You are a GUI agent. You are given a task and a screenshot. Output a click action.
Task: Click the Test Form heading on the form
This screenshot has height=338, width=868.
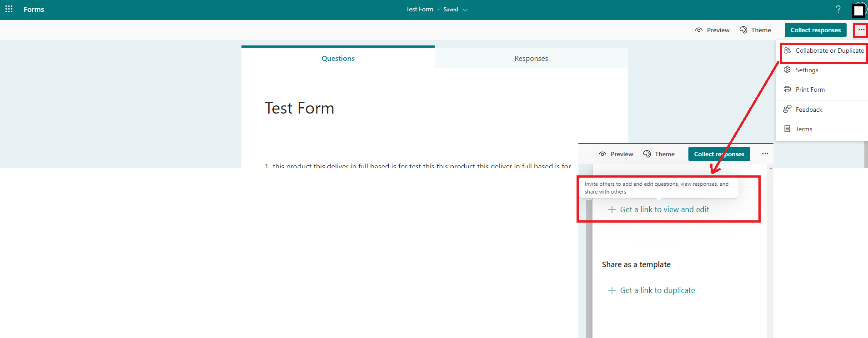pos(300,108)
